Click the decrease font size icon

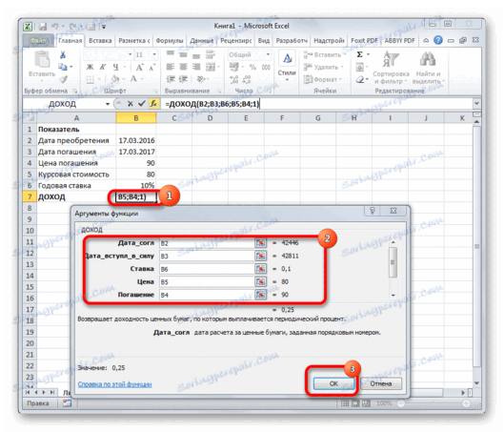click(x=151, y=67)
